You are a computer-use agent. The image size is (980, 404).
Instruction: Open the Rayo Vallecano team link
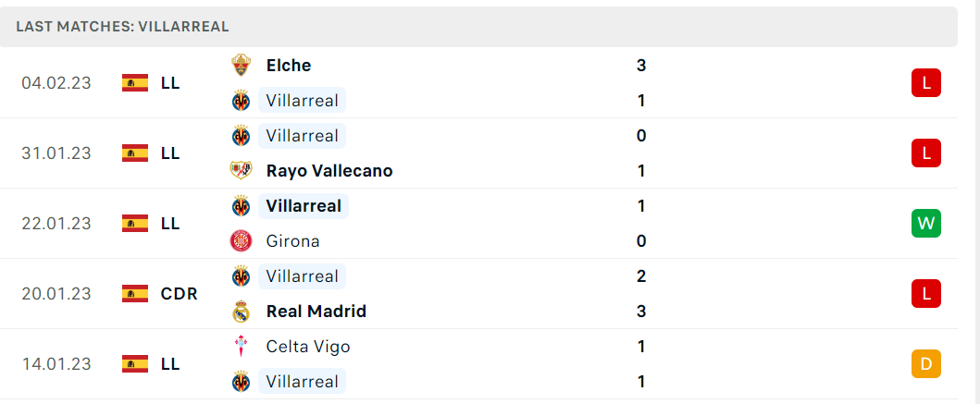[x=329, y=171]
